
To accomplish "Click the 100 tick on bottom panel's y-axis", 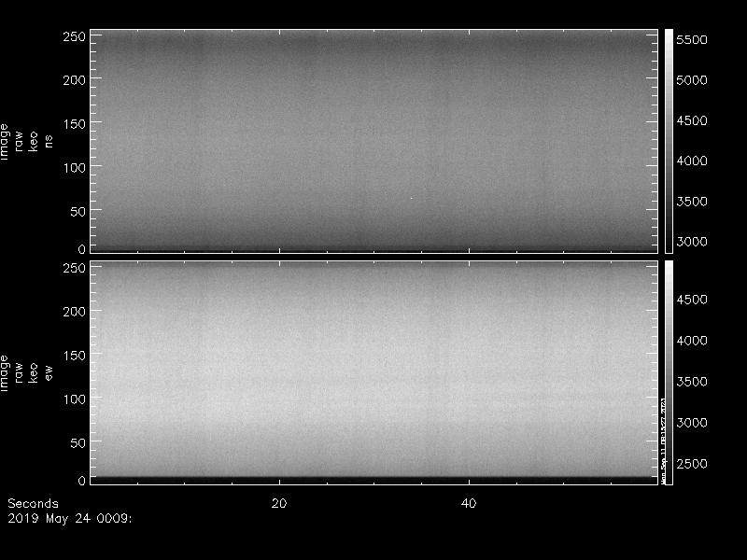I will click(74, 399).
